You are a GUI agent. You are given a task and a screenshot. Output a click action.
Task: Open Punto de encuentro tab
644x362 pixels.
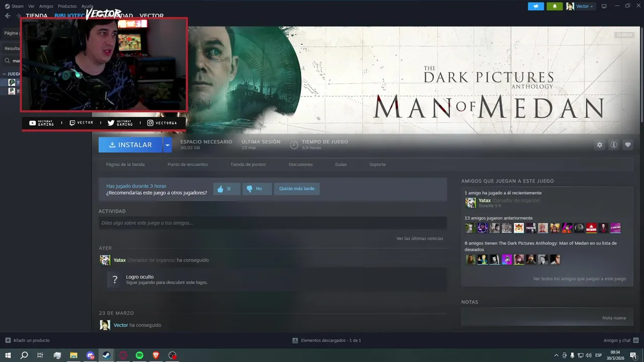[x=188, y=164]
